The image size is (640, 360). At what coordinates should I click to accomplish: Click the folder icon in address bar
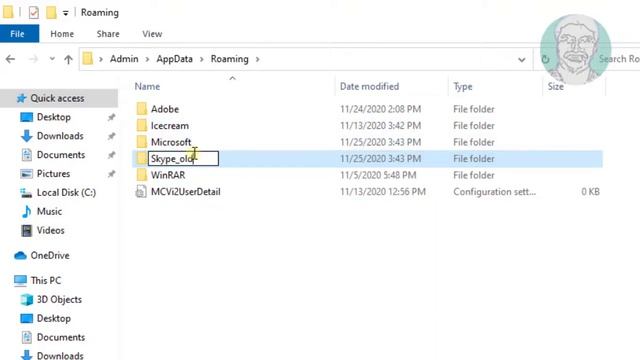[x=87, y=59]
